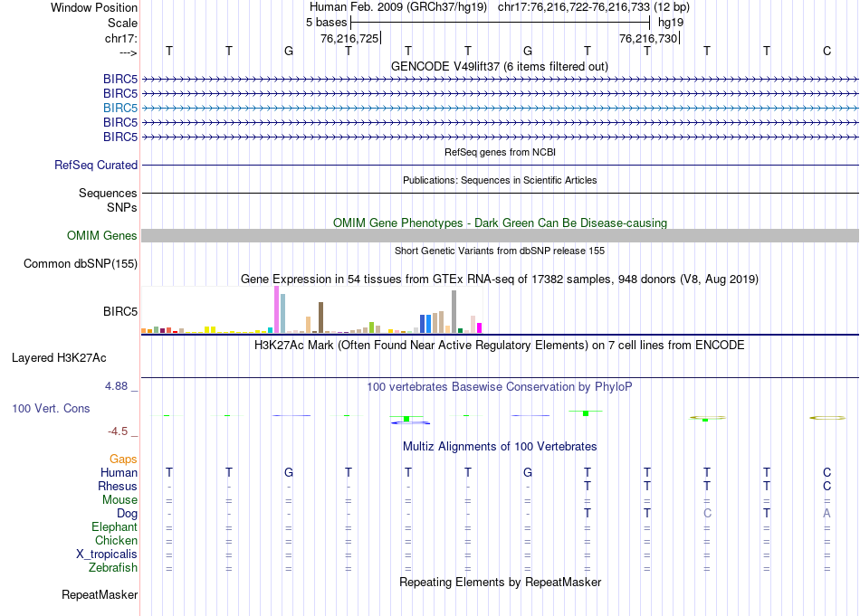Open the GENCODE V49lift37 track title
The width and height of the screenshot is (860, 616).
point(499,67)
